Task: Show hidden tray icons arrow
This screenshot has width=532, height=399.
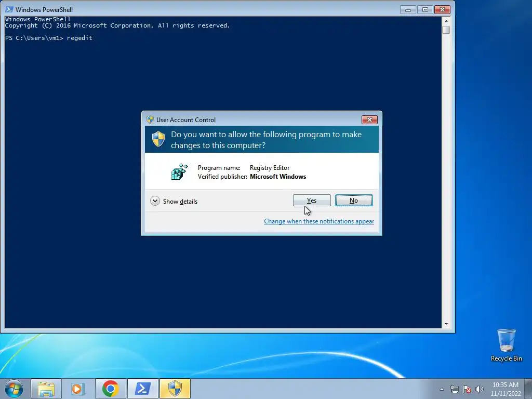Action: pyautogui.click(x=442, y=389)
